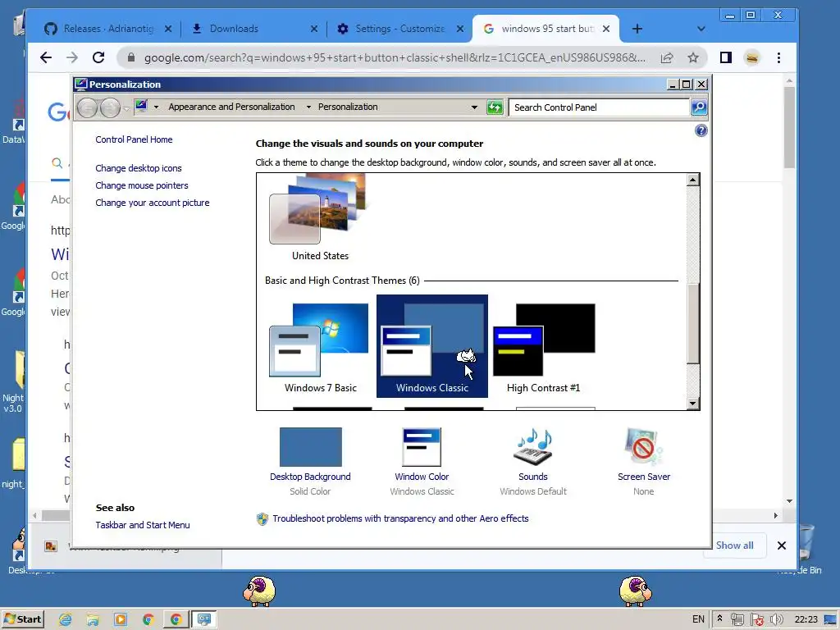Click the refresh button beside the address bar
Image resolution: width=840 pixels, height=630 pixels.
(x=495, y=107)
